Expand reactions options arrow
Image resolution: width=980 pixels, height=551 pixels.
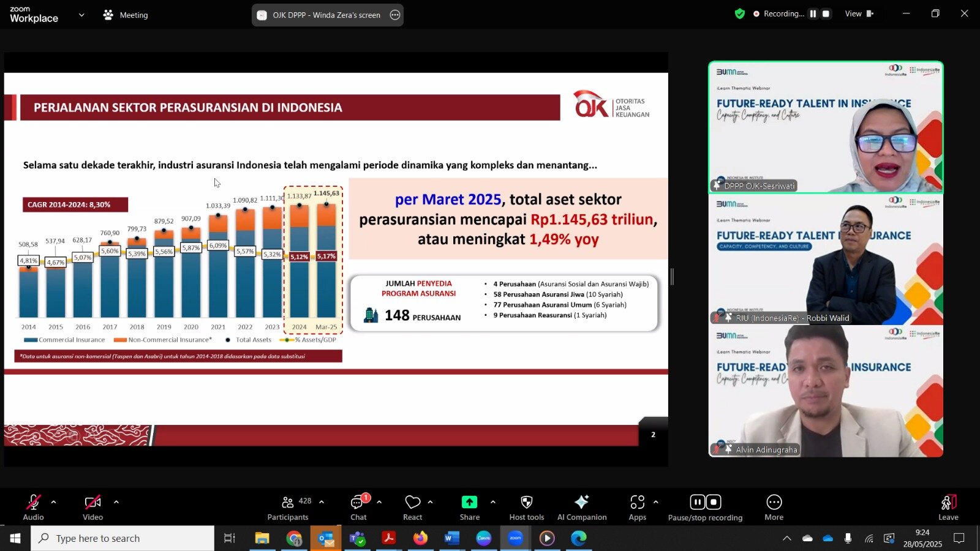tap(431, 502)
